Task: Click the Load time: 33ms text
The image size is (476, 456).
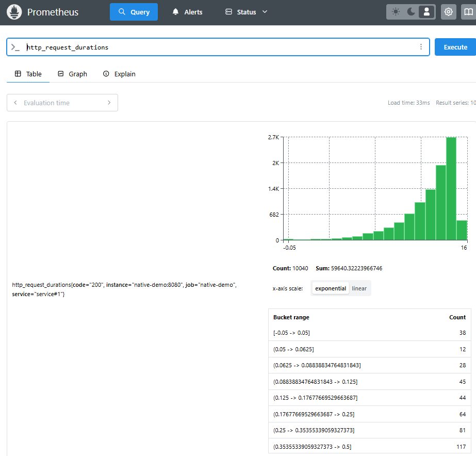Action: point(408,103)
